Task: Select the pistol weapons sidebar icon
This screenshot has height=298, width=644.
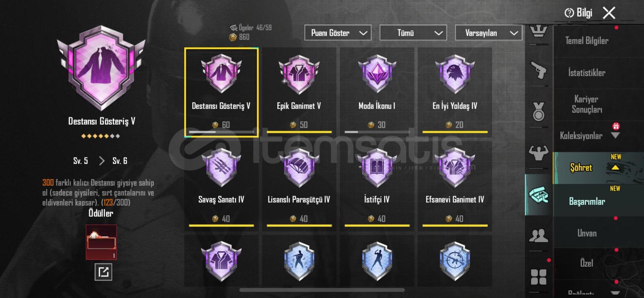Action: tap(539, 70)
